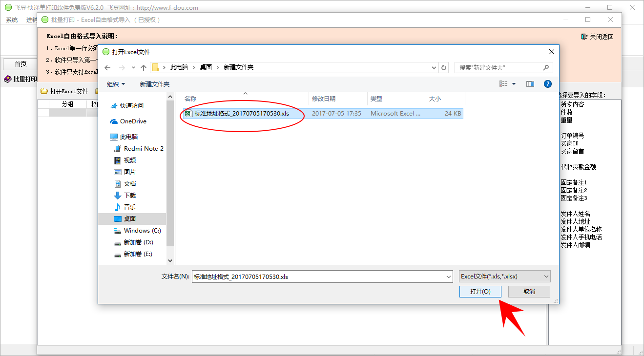Click the Excel file icon in the file list
Image resolution: width=644 pixels, height=356 pixels.
188,114
